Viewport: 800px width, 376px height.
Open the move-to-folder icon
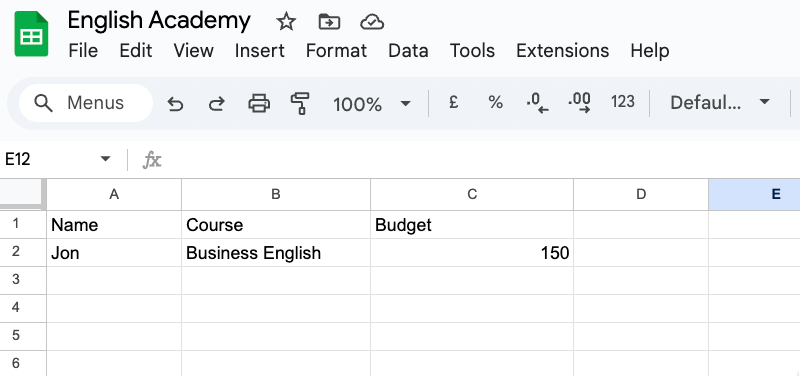[x=329, y=22]
